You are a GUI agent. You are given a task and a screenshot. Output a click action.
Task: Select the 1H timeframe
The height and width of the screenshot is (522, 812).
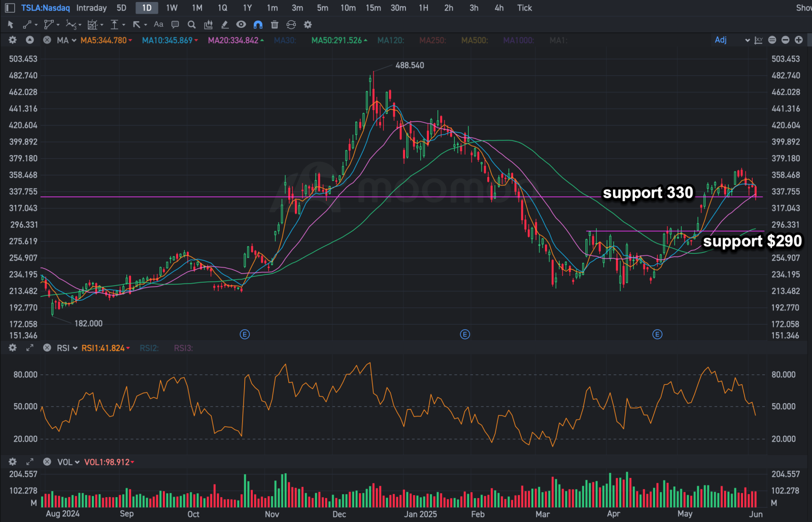point(423,8)
